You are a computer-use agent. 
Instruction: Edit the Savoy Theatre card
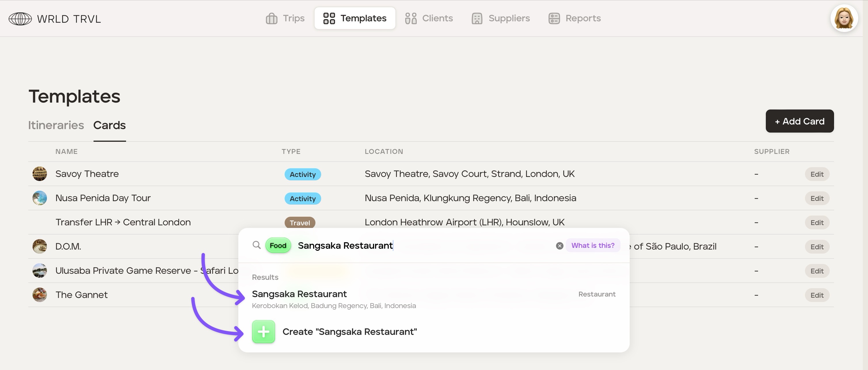[x=816, y=174]
